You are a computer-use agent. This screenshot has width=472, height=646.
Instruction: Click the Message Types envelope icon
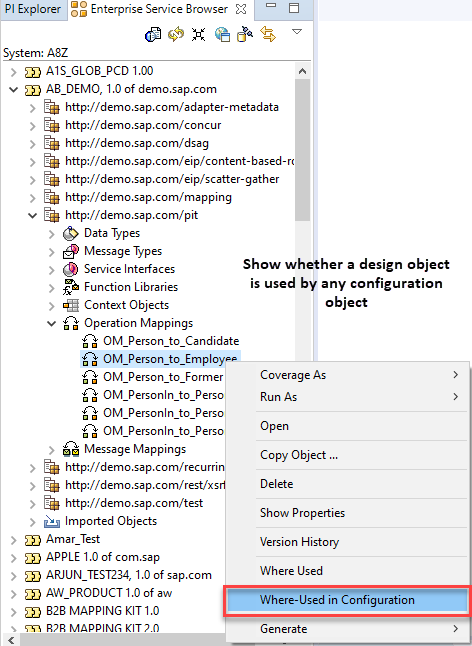pyautogui.click(x=70, y=251)
